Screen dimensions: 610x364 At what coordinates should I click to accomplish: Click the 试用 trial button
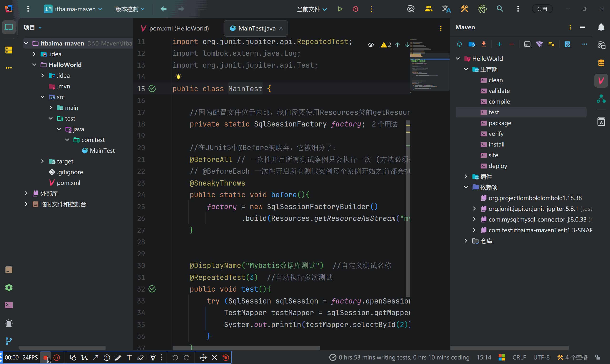point(542,9)
